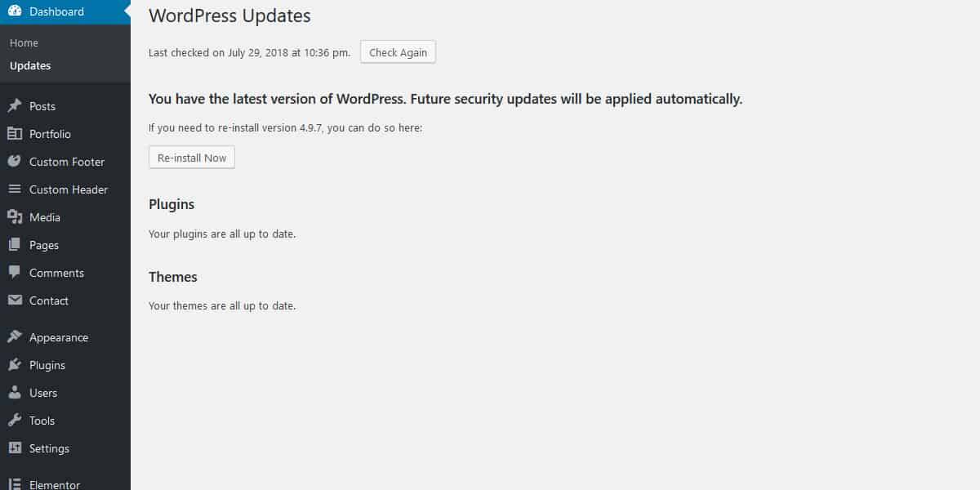This screenshot has height=490, width=980.
Task: Click the Custom Footer icon
Action: [x=15, y=162]
